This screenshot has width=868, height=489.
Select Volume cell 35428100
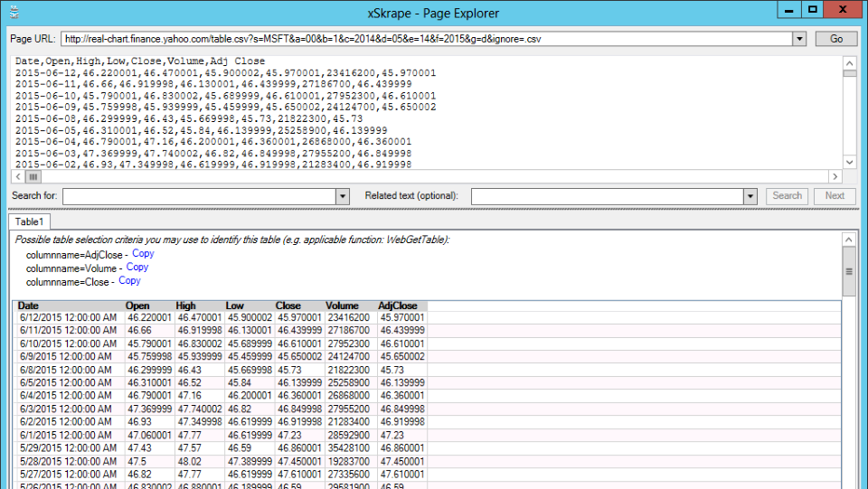coord(351,447)
